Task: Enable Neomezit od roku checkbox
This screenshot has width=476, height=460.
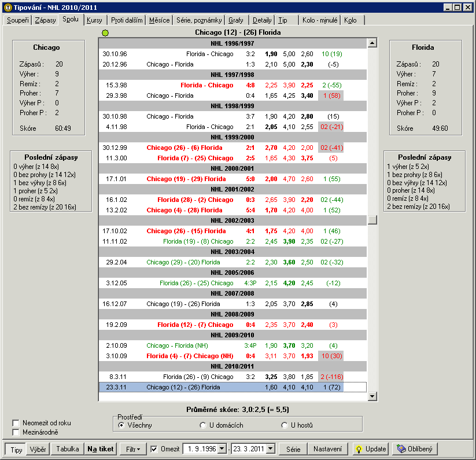Action: pyautogui.click(x=16, y=423)
